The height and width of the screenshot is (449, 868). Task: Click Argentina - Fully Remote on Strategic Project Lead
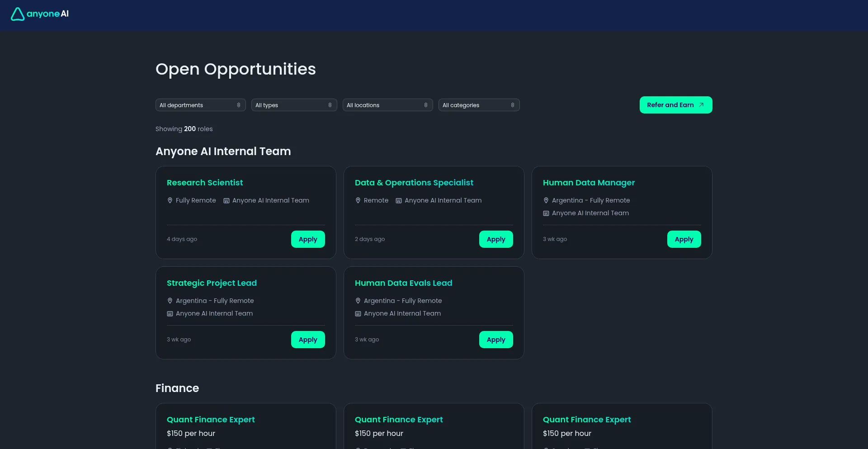pyautogui.click(x=215, y=301)
